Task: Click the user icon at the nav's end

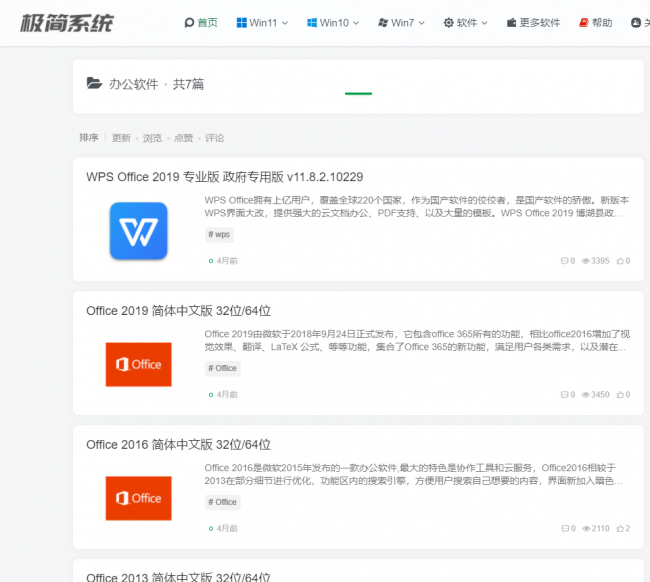Action: 636,23
